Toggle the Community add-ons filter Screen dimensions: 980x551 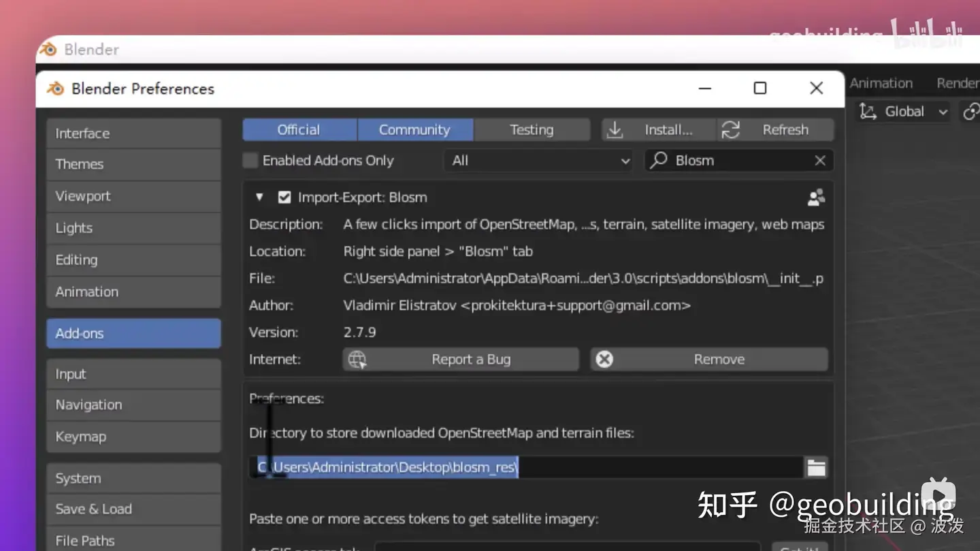click(415, 129)
